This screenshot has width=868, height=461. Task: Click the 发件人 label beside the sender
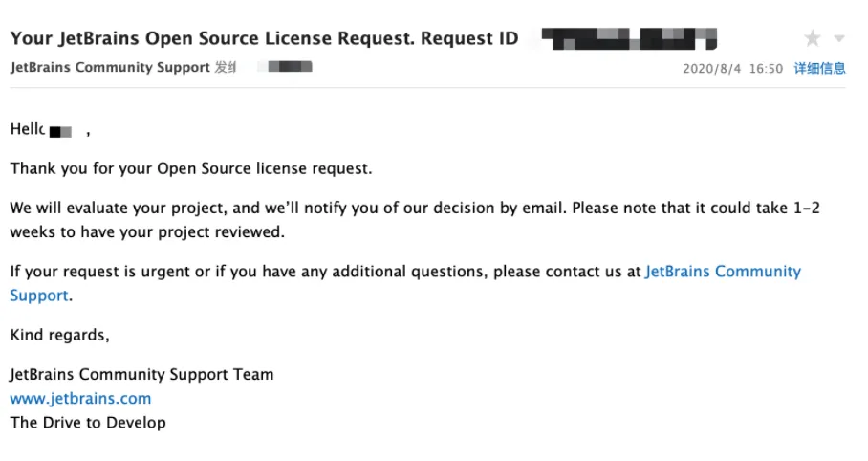[x=226, y=68]
